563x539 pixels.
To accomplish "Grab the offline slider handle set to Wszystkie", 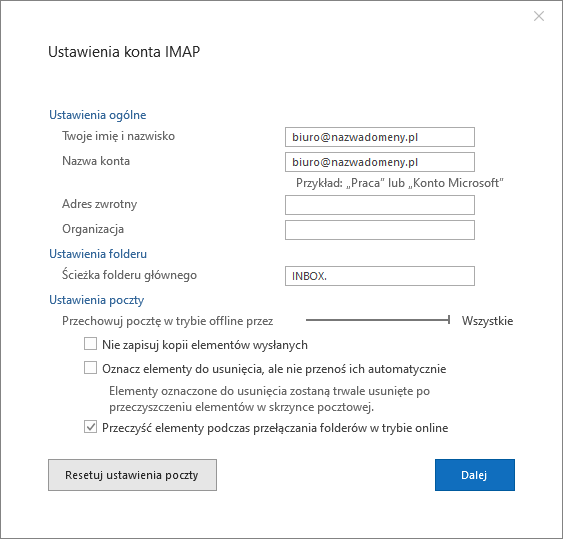I will click(449, 320).
